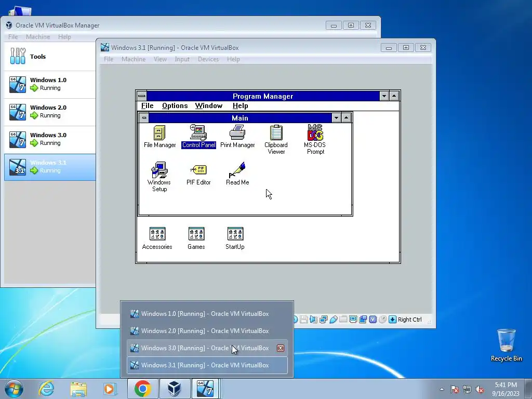Open the Action Center flag tray icon

point(455,390)
